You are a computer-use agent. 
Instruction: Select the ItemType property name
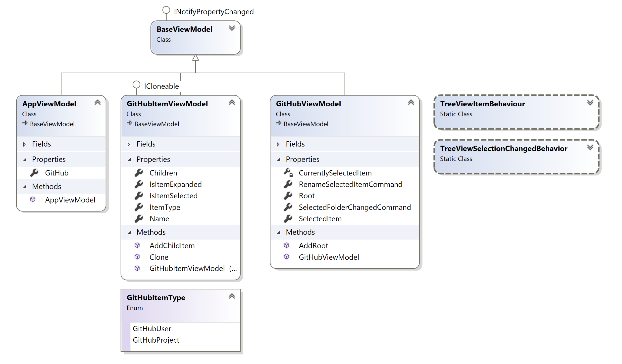pyautogui.click(x=165, y=207)
